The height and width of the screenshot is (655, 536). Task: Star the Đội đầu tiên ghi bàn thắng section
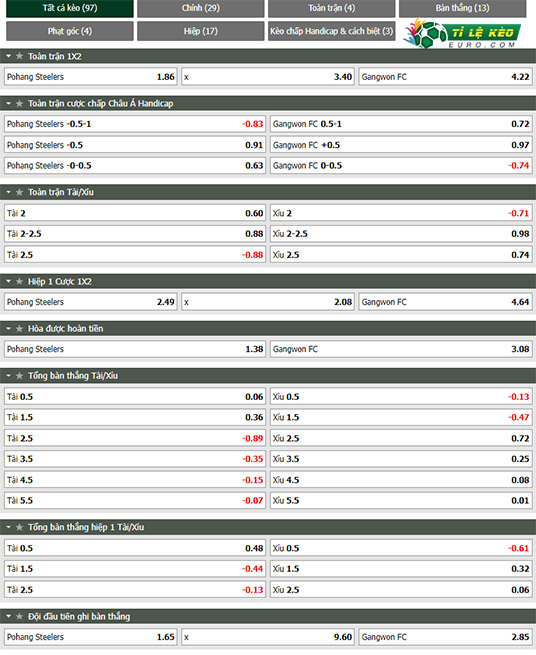click(x=19, y=617)
